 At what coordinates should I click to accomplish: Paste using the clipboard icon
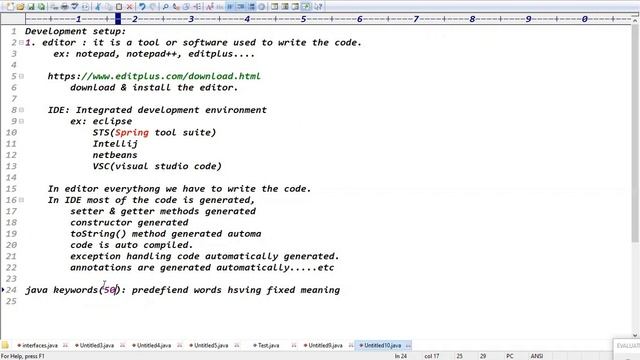(x=119, y=7)
